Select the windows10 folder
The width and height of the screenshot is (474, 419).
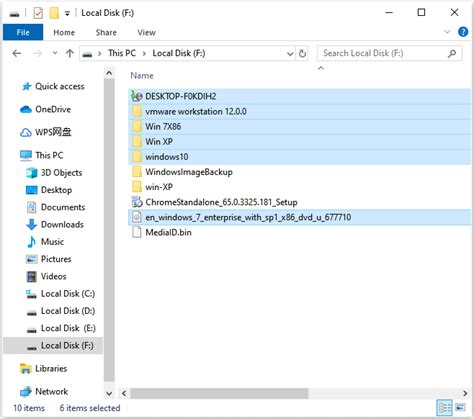click(x=299, y=157)
